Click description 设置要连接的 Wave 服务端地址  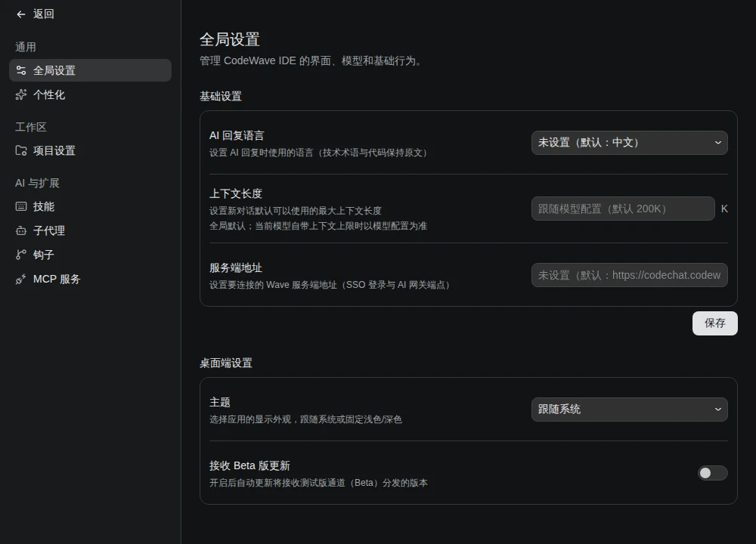click(331, 285)
